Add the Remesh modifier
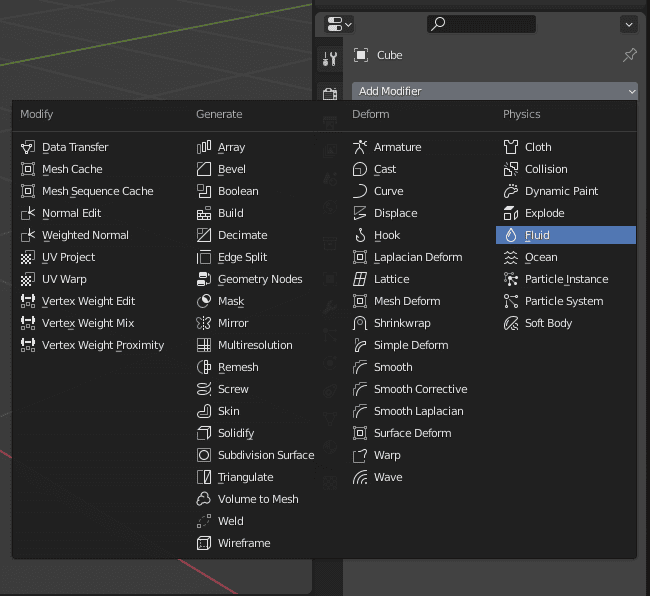The image size is (650, 596). [x=228, y=367]
